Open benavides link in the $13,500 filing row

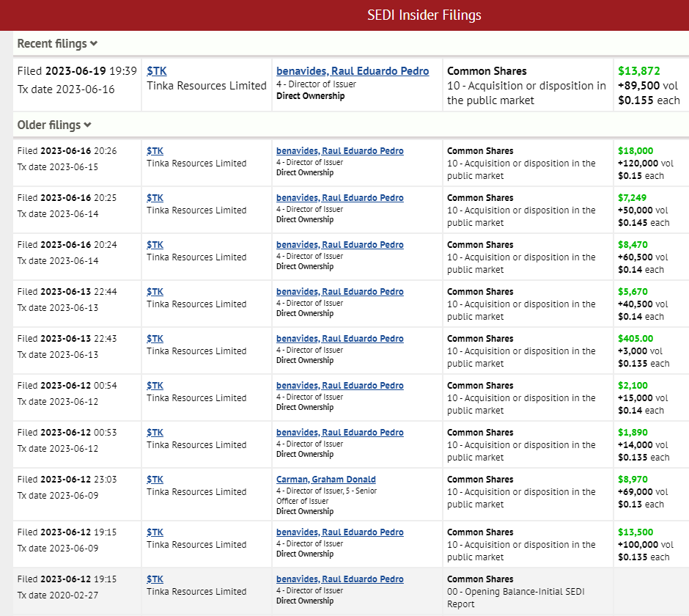coord(339,532)
